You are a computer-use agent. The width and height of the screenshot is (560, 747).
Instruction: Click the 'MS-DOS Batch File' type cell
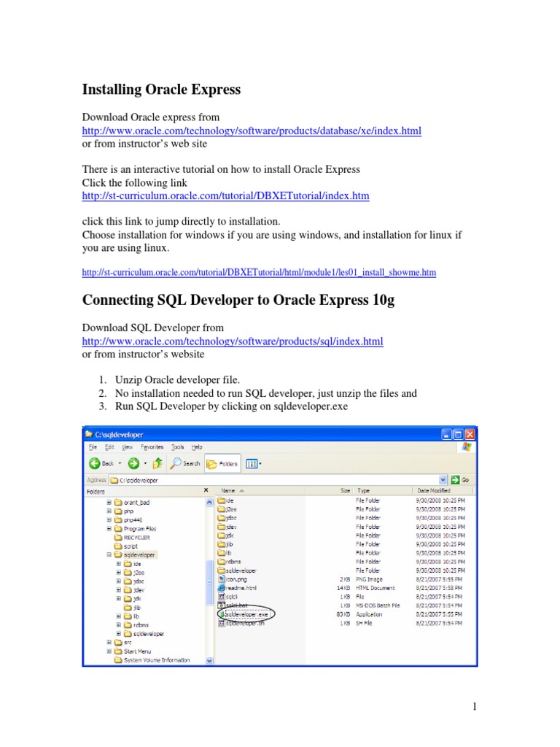(x=378, y=605)
